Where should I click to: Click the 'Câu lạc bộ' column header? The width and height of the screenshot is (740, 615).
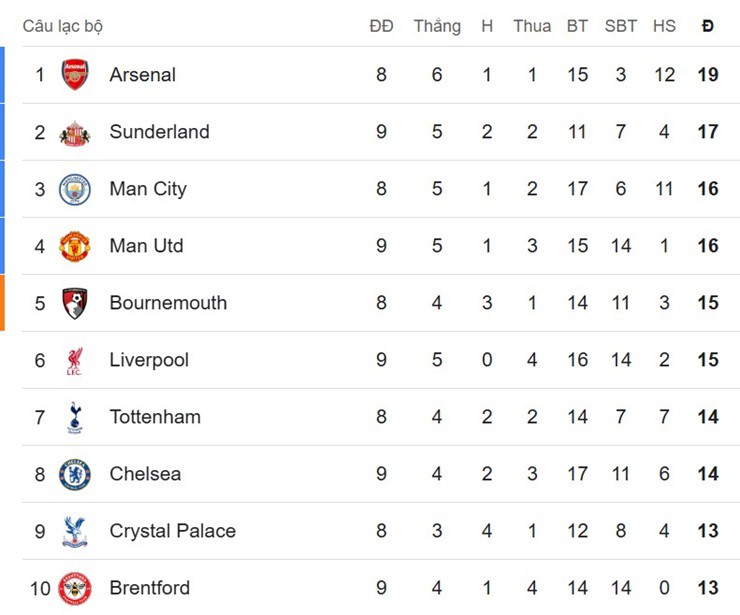pyautogui.click(x=62, y=26)
